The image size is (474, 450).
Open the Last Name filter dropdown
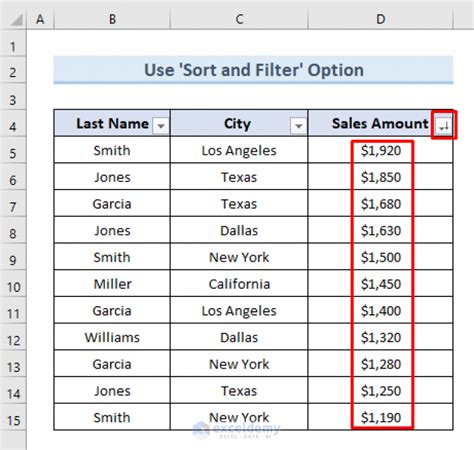tap(161, 126)
